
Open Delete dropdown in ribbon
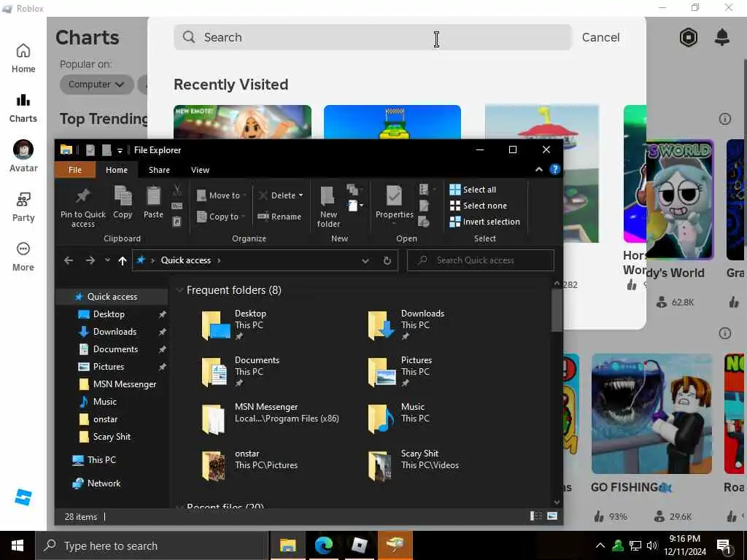301,195
